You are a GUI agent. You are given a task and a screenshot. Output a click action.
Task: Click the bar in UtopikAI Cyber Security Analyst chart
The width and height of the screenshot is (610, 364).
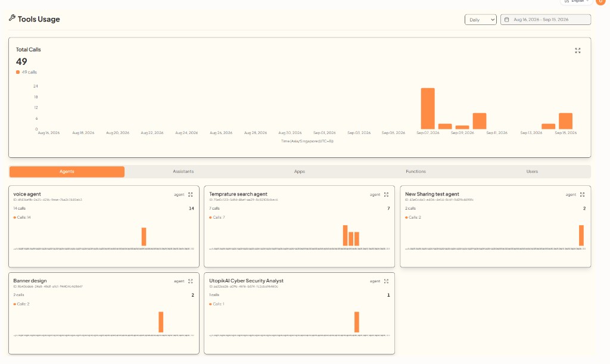[357, 322]
